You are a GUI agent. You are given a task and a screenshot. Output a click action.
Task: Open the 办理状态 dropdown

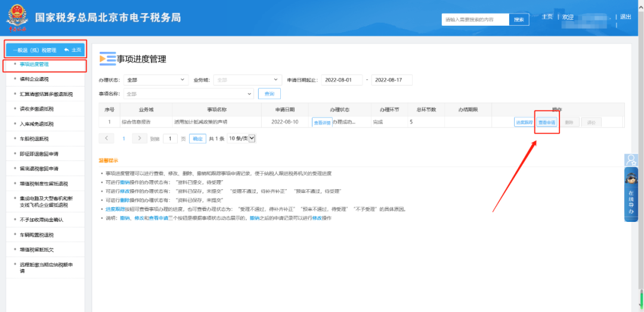(156, 80)
